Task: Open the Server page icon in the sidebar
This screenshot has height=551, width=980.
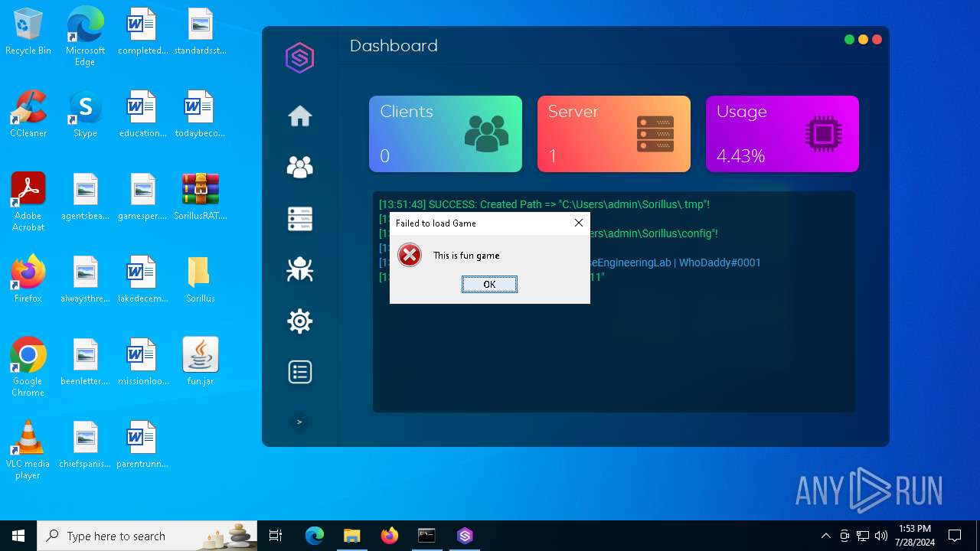Action: (x=299, y=218)
